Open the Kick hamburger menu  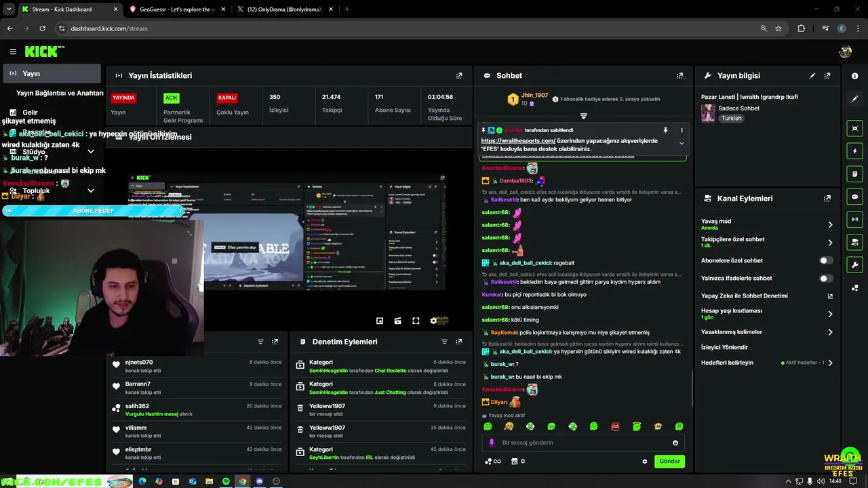click(x=13, y=52)
